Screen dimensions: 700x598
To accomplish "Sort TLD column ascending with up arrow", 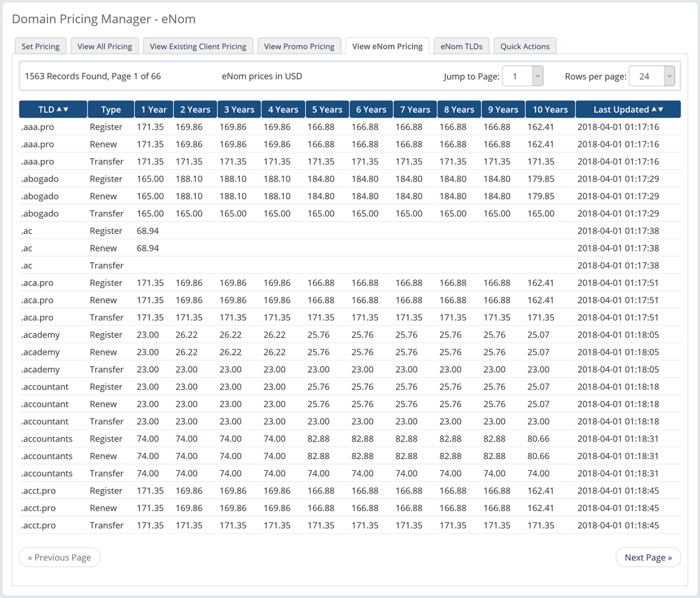I will click(59, 109).
